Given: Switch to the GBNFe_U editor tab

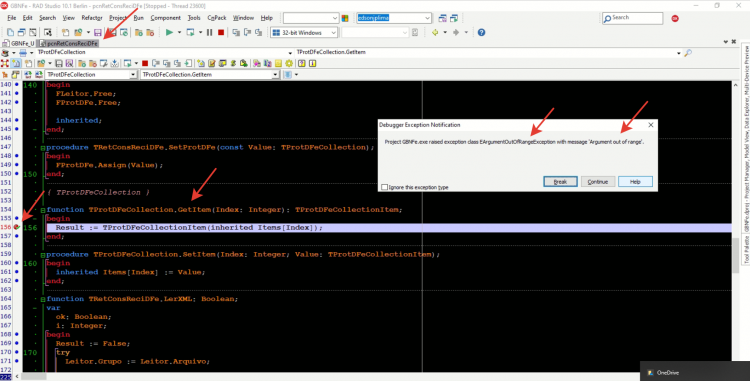Looking at the screenshot, I should pos(19,44).
